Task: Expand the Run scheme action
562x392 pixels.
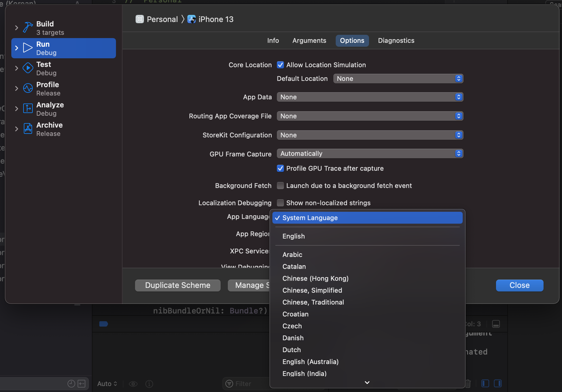Action: (x=17, y=48)
